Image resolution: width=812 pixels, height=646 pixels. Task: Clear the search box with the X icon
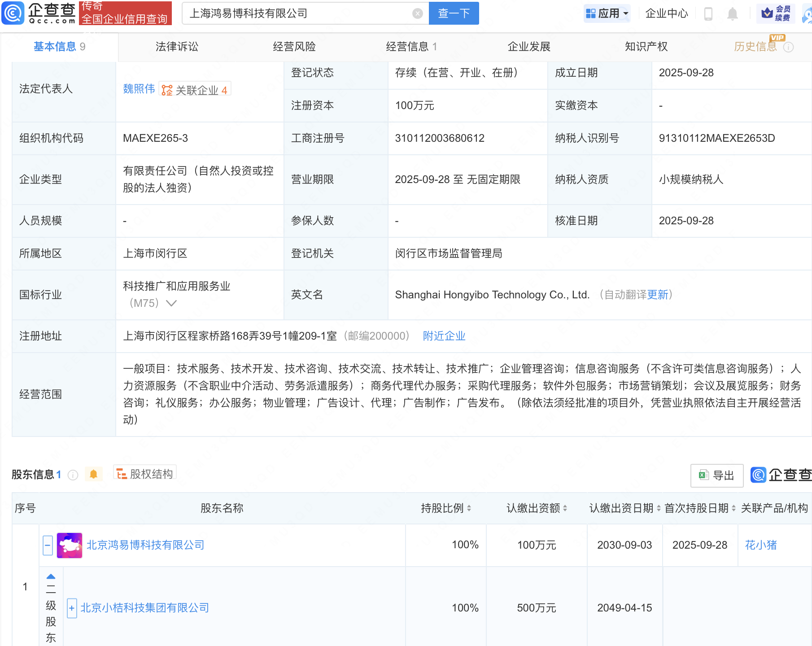pos(418,13)
